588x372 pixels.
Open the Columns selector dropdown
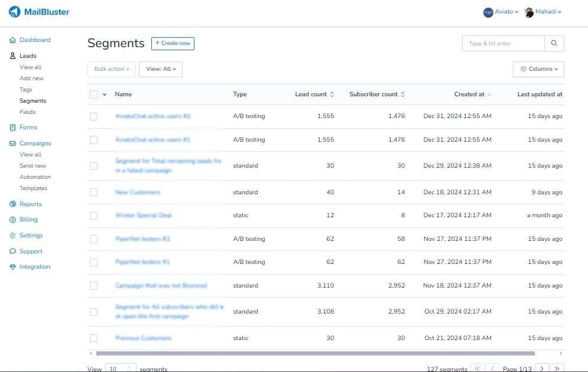point(538,69)
